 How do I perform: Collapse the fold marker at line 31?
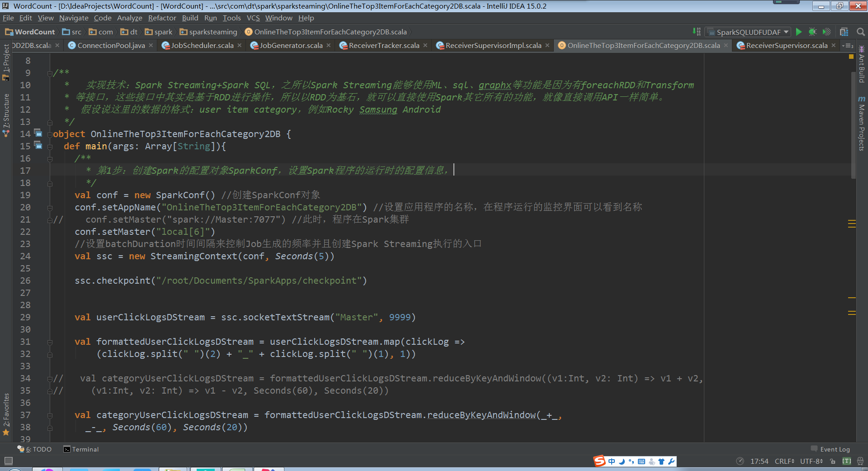click(x=50, y=342)
